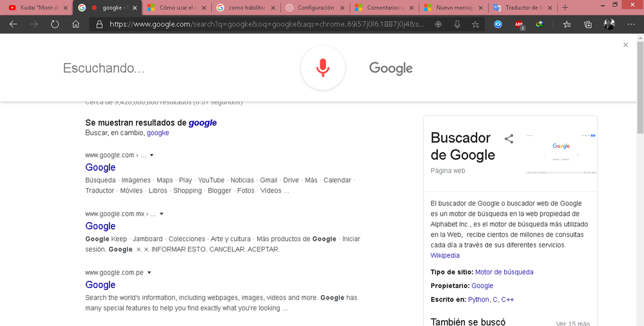The height and width of the screenshot is (326, 644).
Task: Click the corrected spelling google link
Action: point(202,123)
